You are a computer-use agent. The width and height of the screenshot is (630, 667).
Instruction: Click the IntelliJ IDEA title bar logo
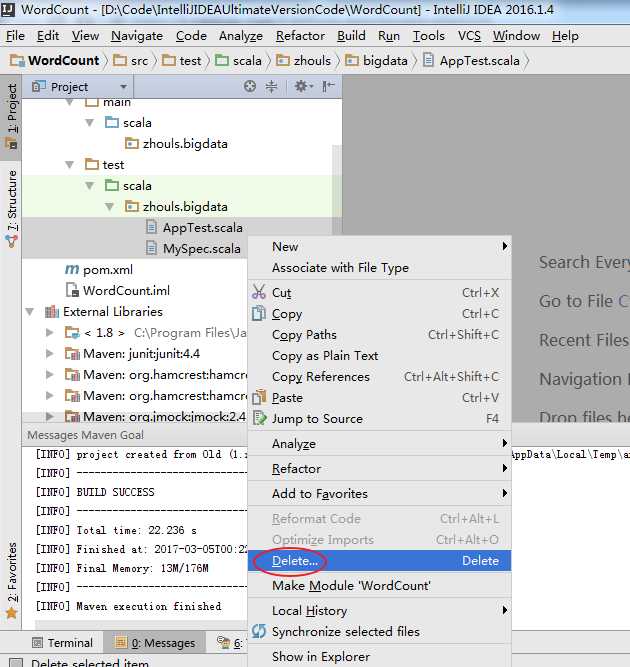pos(8,9)
